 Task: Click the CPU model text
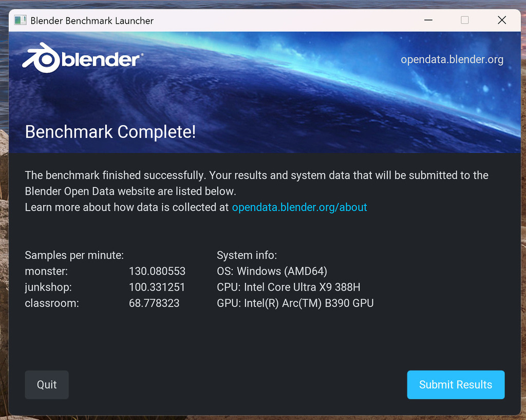[288, 287]
